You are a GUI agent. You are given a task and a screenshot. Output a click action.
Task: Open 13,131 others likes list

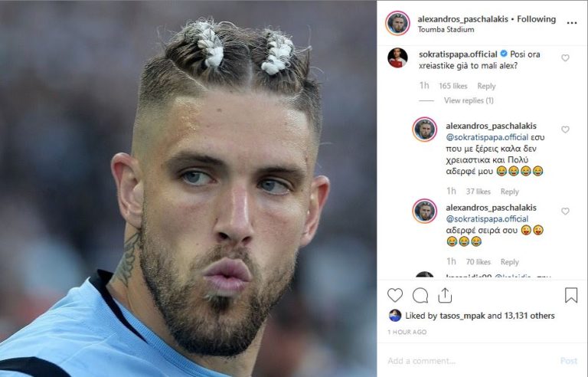tap(529, 316)
